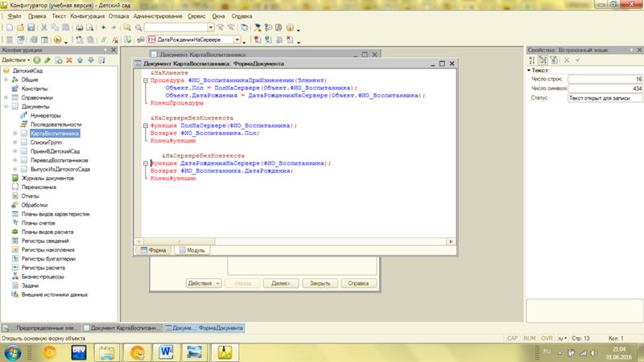This screenshot has width=644, height=362.
Task: Open the Действия dropdown button in back window
Action: [x=204, y=284]
